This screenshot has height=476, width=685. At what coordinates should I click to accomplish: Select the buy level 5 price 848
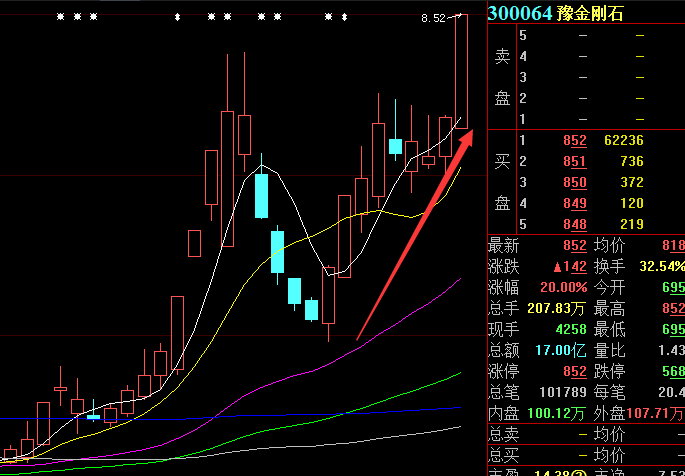pyautogui.click(x=575, y=224)
